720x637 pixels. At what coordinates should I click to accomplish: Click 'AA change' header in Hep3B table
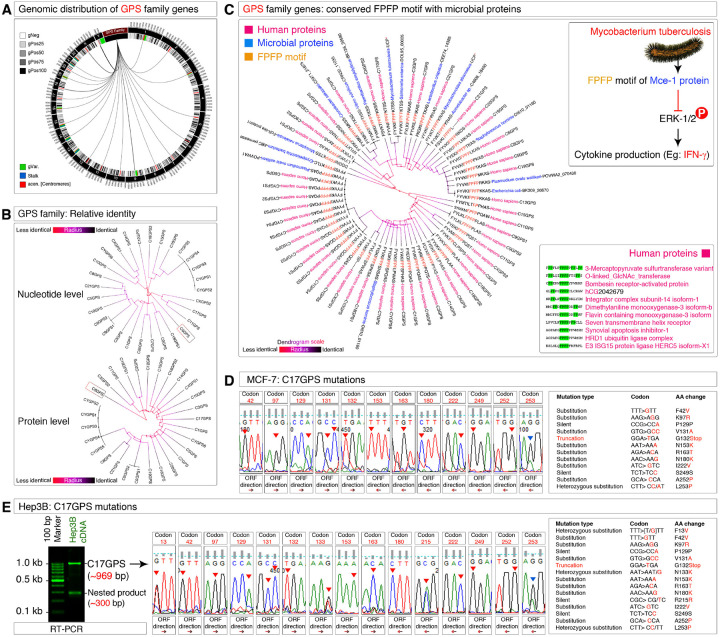(690, 524)
